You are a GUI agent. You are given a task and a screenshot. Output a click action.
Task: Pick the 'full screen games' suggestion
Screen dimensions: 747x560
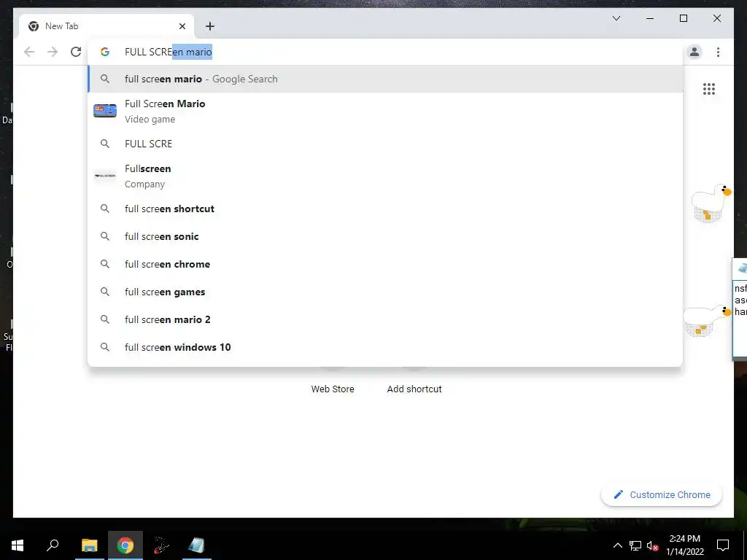[x=385, y=292]
